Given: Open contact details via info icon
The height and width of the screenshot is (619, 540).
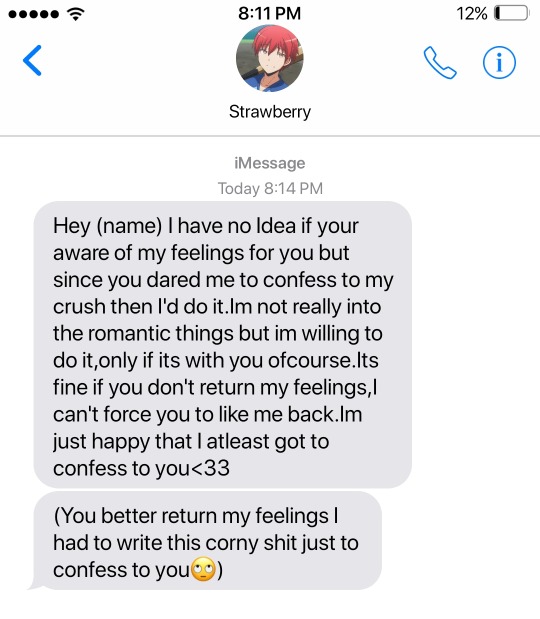Looking at the screenshot, I should [499, 62].
